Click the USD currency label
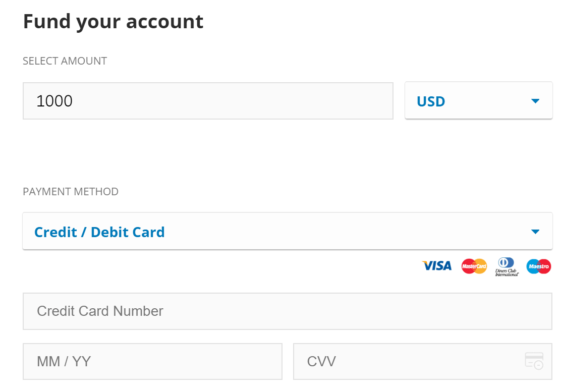The width and height of the screenshot is (562, 392). (431, 101)
